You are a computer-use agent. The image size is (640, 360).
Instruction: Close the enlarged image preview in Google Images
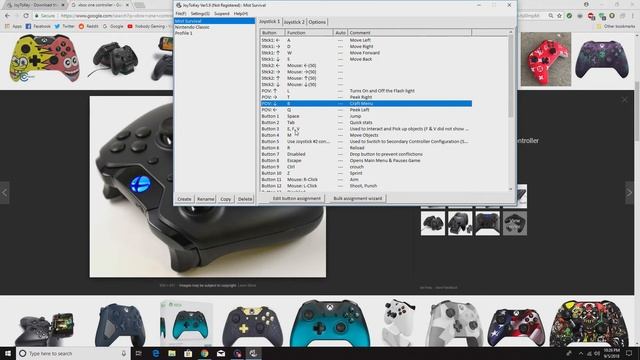(x=624, y=100)
